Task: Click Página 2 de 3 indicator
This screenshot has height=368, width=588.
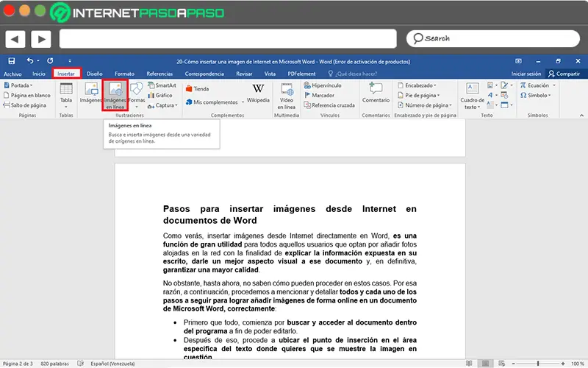Action: point(18,364)
